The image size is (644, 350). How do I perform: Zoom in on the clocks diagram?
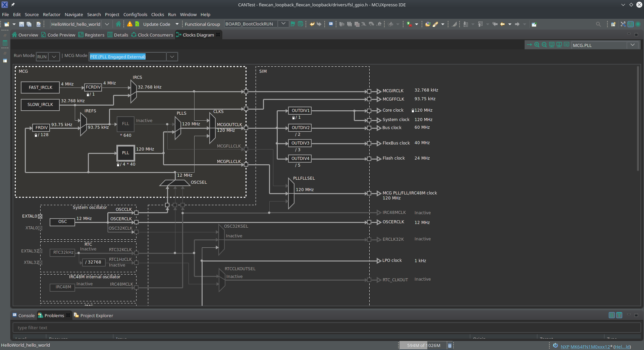(537, 45)
